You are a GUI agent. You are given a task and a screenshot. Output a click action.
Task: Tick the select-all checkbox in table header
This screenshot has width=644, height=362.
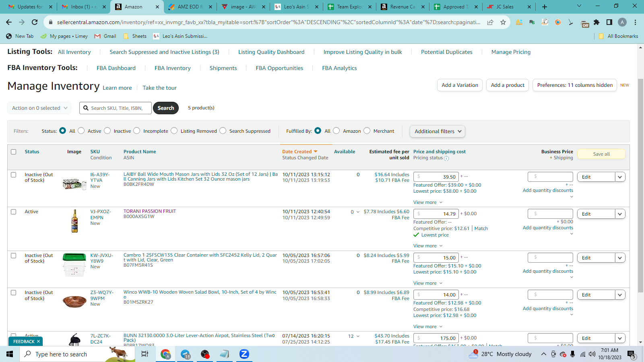14,152
